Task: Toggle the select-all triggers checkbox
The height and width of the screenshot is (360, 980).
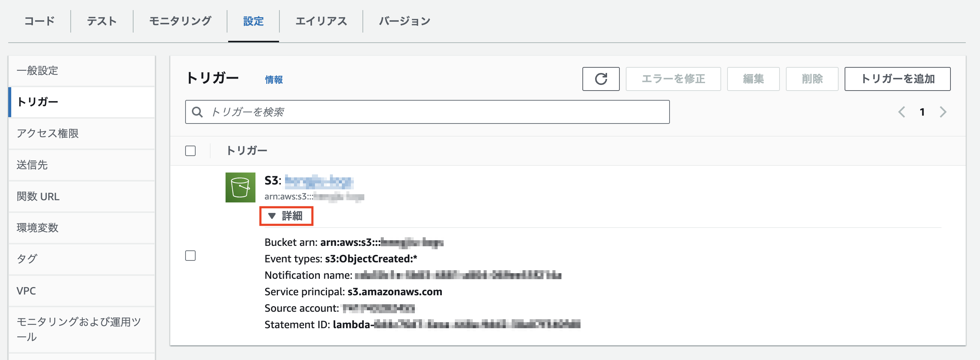Action: [190, 151]
